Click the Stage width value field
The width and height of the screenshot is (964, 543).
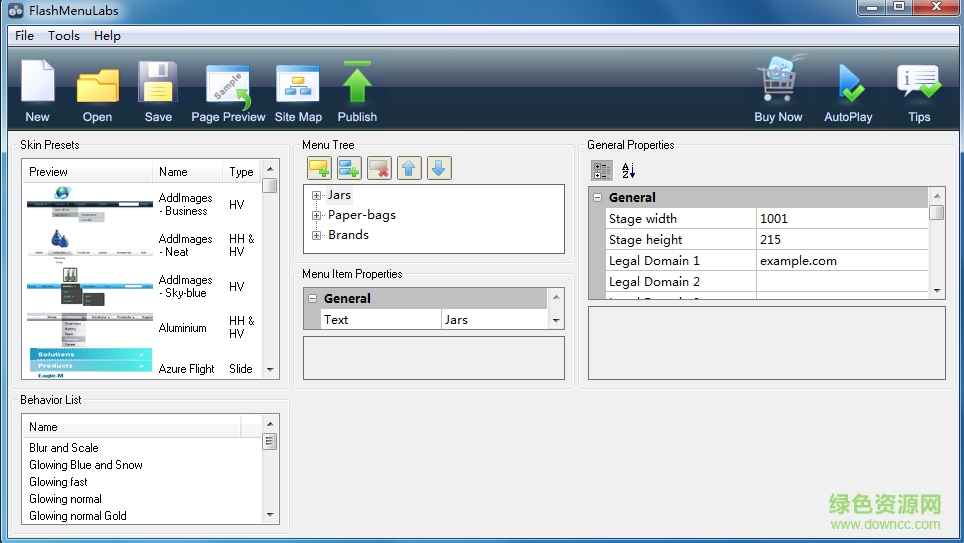click(x=842, y=219)
